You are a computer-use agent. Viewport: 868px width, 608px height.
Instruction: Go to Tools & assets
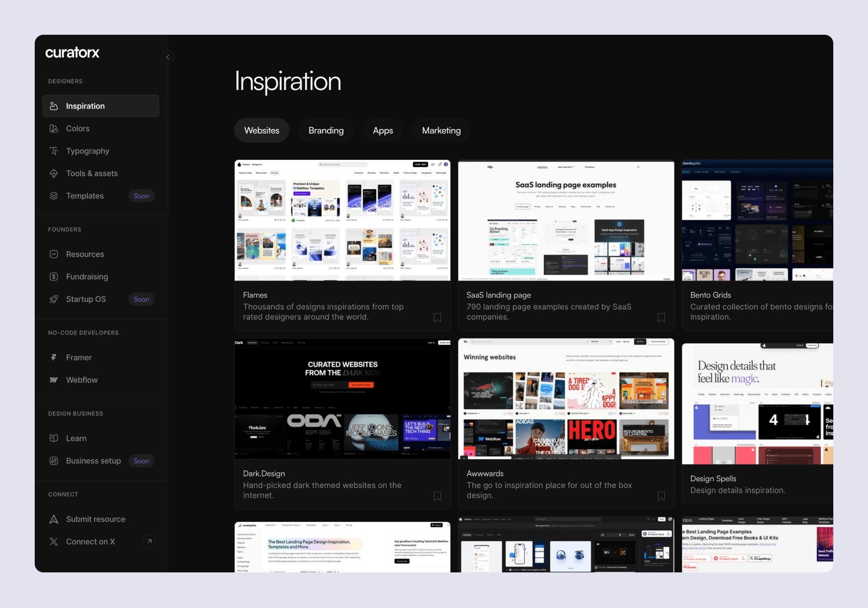pos(101,173)
